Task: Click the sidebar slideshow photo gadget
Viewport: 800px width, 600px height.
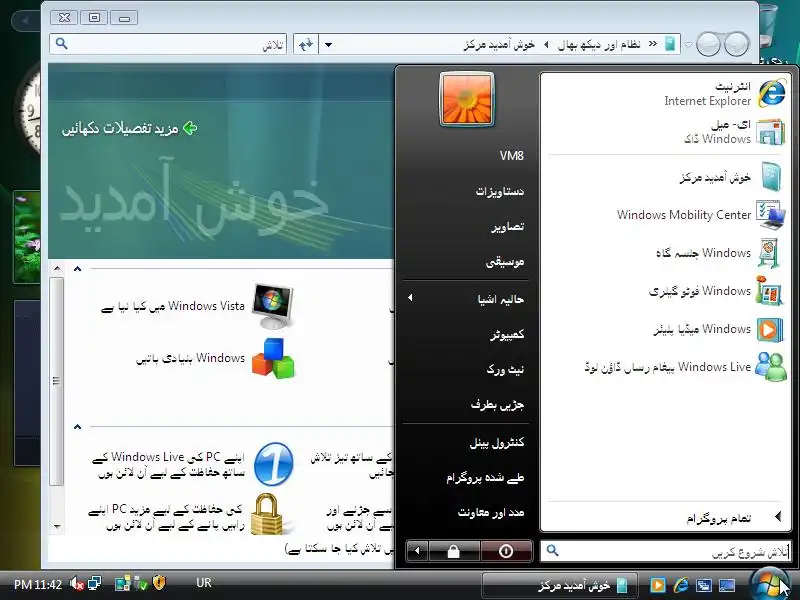Action: 27,237
